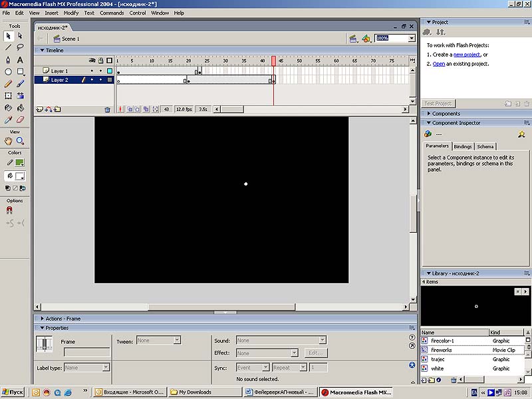Image resolution: width=532 pixels, height=399 pixels.
Task: Click the Windows Start (Пуск) button
Action: click(13, 392)
